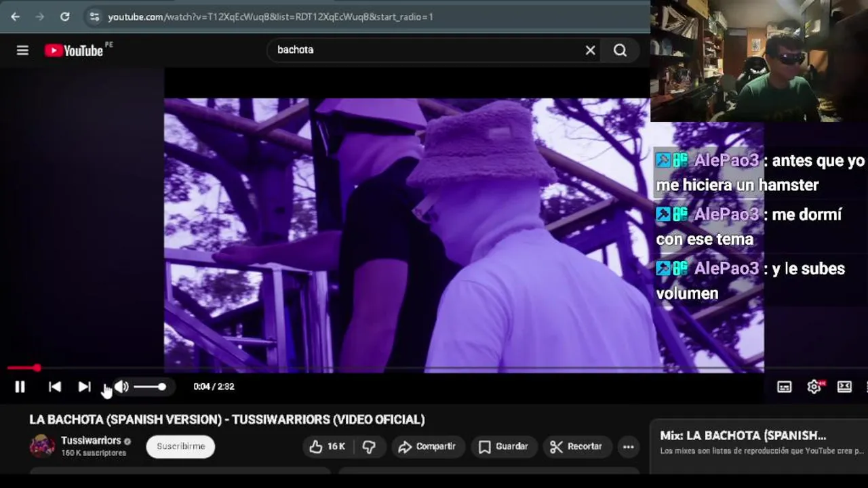Like the video showing 16 K
The width and height of the screenshot is (868, 488).
[x=328, y=447]
